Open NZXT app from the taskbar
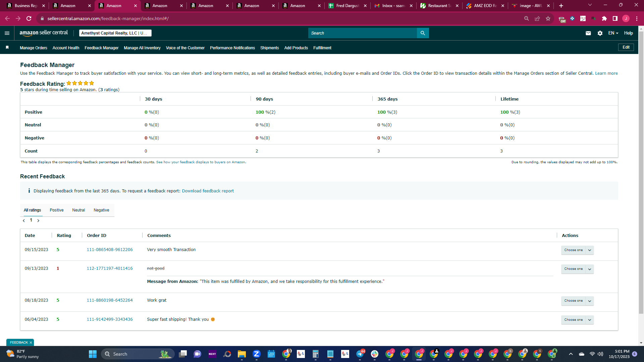Image resolution: width=644 pixels, height=362 pixels. [x=212, y=354]
